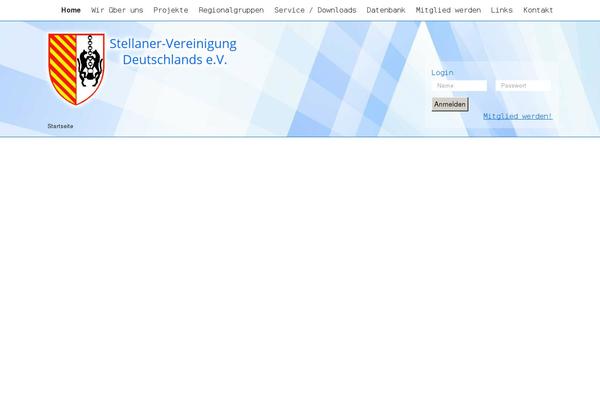This screenshot has width=600, height=400.
Task: Go to Projekte in navigation
Action: 171,10
